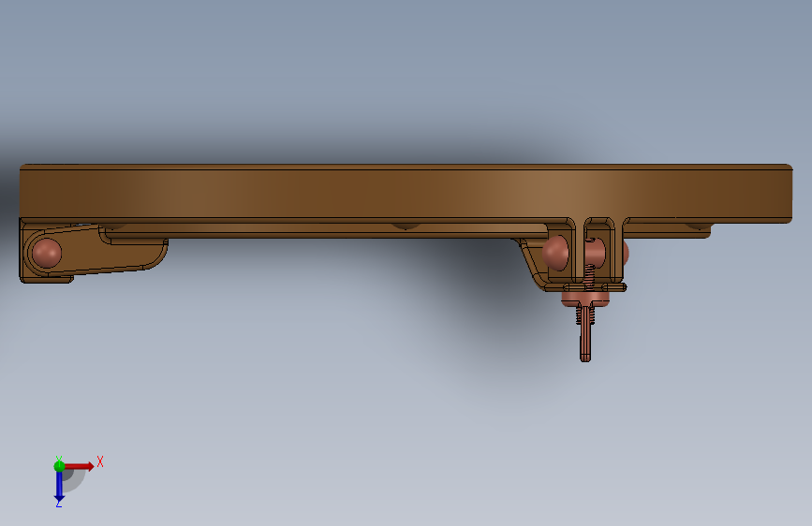Viewport: 812px width, 526px height.
Task: Select the long flat top plate of the model
Action: [406, 194]
